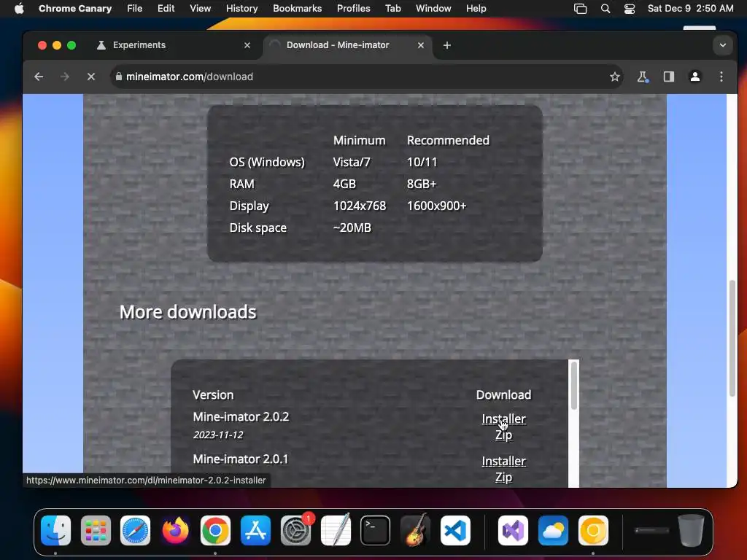Download Mine-imator 2.0.2 Installer
Viewport: 747px width, 560px height.
[503, 419]
